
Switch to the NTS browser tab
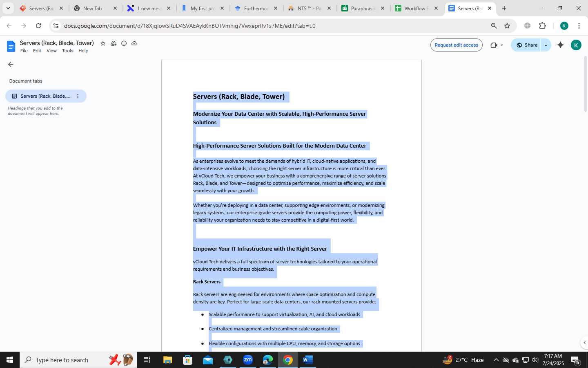tap(309, 8)
